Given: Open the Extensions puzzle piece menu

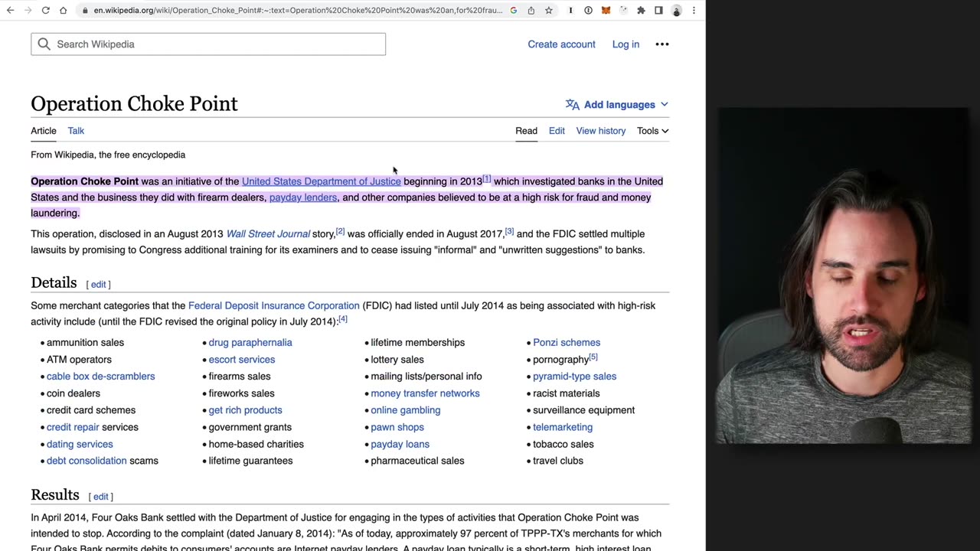Looking at the screenshot, I should tap(641, 11).
